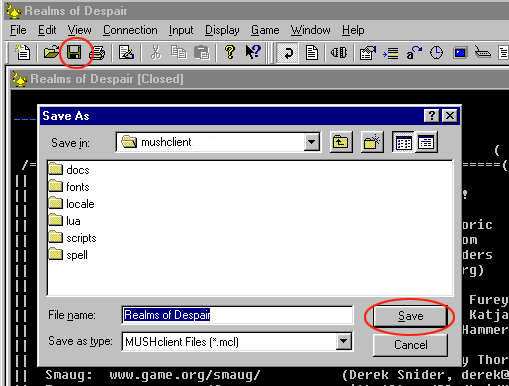
Task: Open the Display menu
Action: [x=222, y=30]
